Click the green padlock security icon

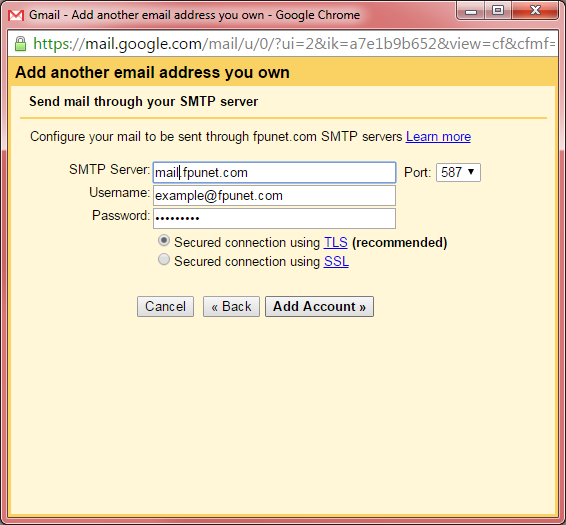(x=21, y=44)
